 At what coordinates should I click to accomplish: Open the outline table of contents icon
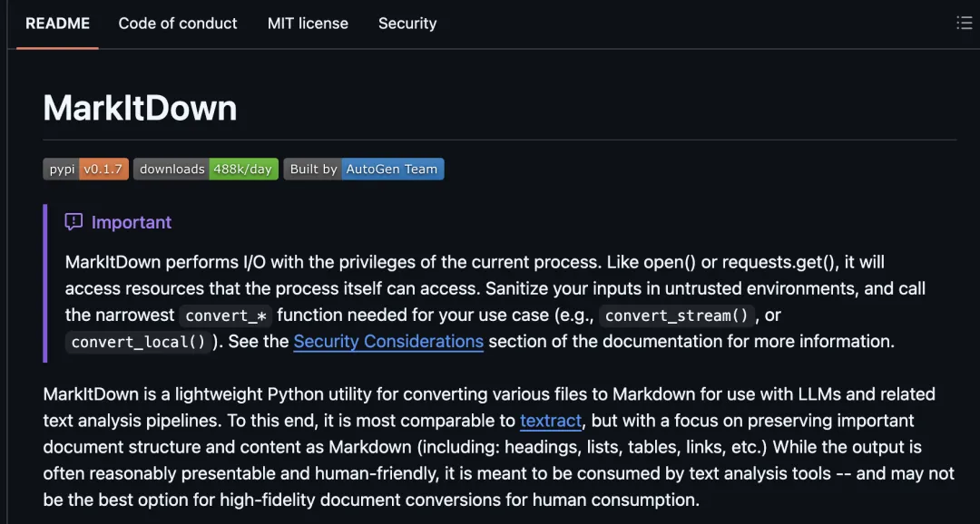[964, 24]
